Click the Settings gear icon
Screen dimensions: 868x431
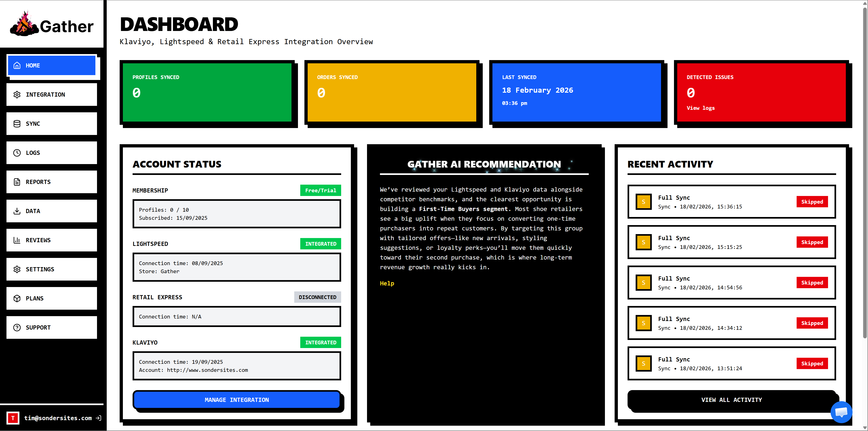[17, 269]
